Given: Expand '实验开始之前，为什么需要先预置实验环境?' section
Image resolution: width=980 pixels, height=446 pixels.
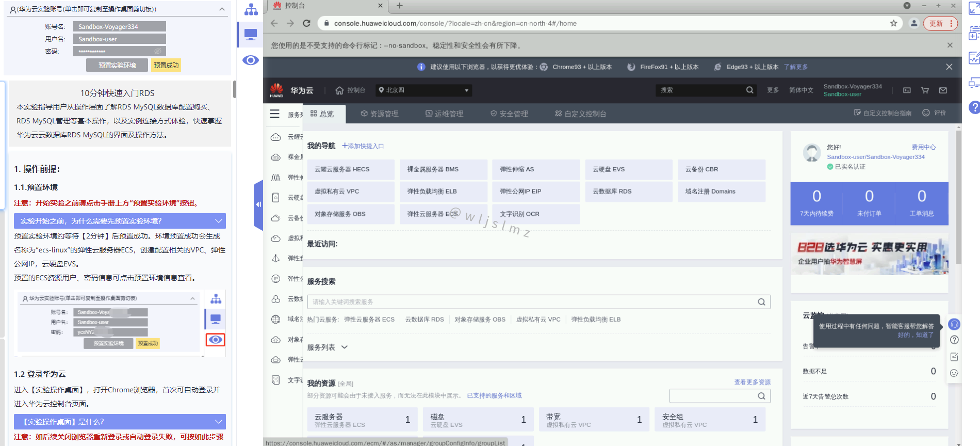Looking at the screenshot, I should (x=120, y=221).
